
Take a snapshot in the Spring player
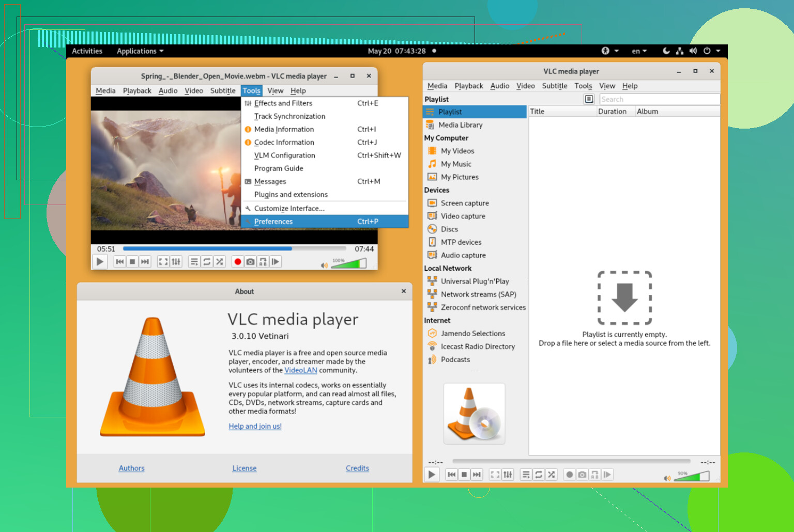(250, 262)
